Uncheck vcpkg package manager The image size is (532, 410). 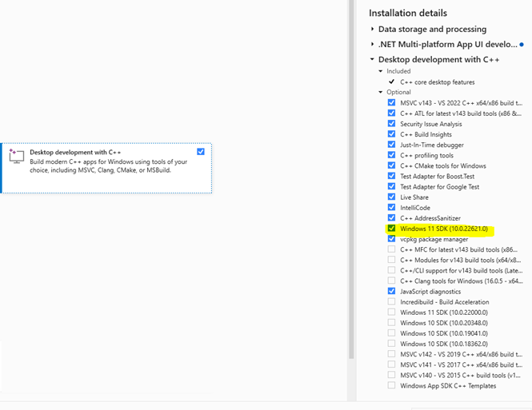coord(391,238)
